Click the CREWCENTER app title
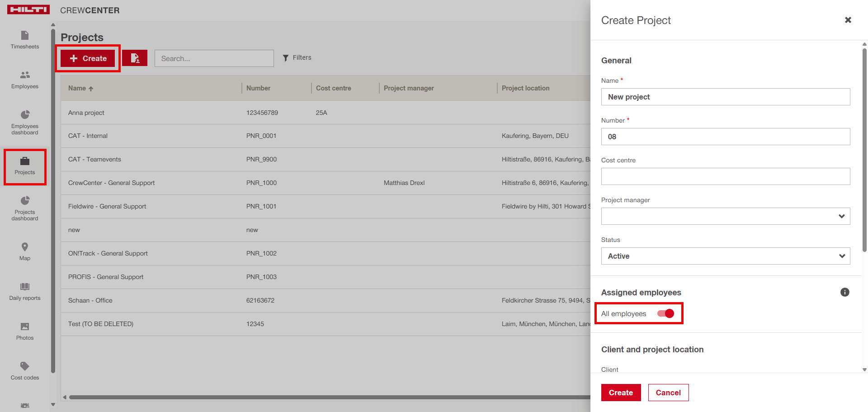 point(90,10)
